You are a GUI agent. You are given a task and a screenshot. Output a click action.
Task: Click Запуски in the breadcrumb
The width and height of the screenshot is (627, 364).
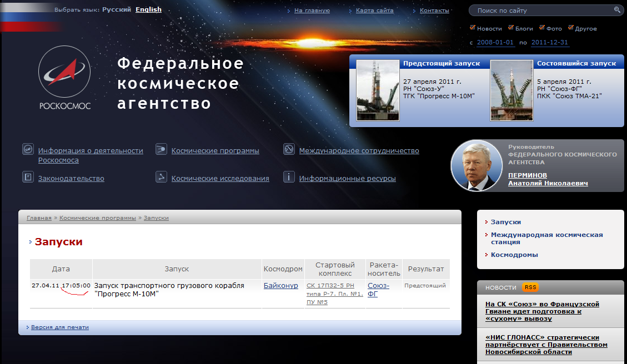tap(156, 218)
